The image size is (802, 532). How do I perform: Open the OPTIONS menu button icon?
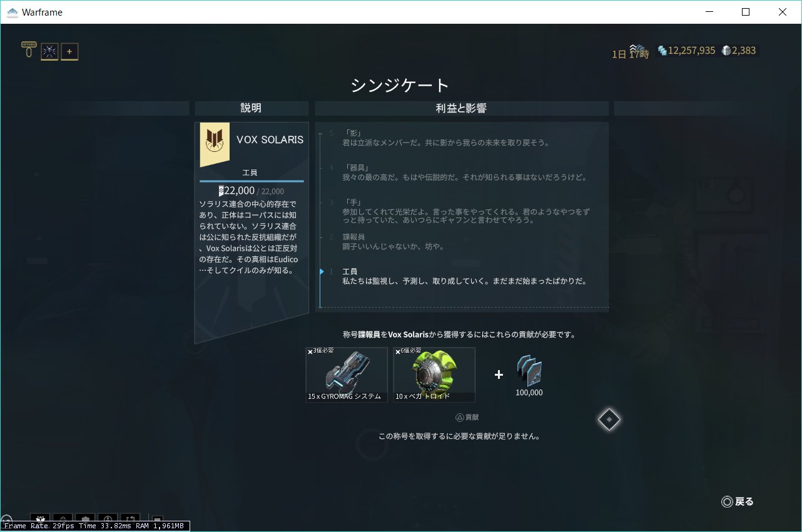(x=28, y=51)
